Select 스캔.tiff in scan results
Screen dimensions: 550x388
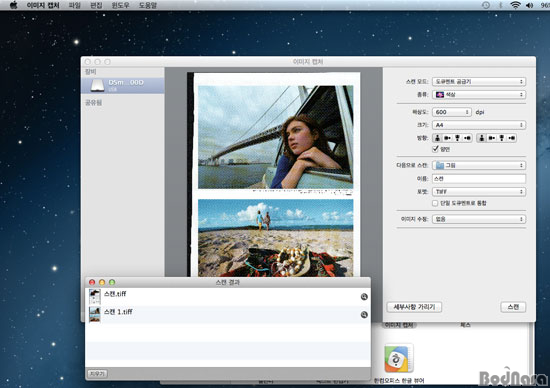[x=228, y=297]
